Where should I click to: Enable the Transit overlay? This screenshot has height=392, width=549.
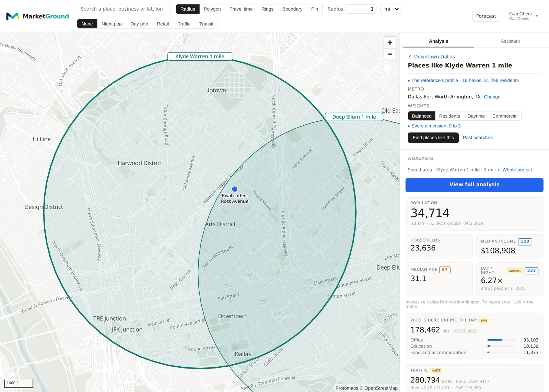206,24
